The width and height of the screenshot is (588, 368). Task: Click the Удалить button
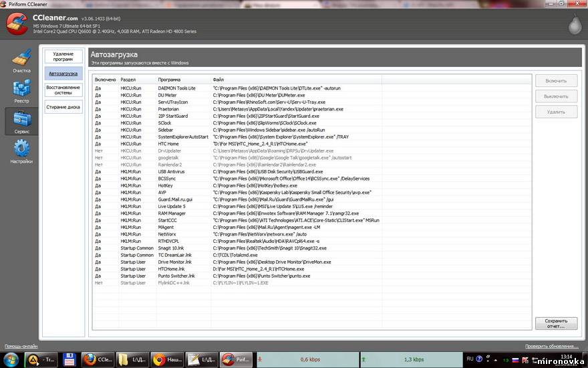tap(556, 112)
